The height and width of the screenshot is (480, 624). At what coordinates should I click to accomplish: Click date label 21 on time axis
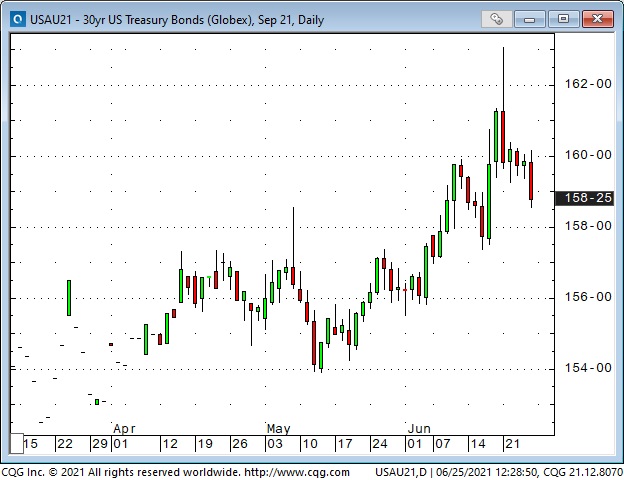tap(512, 444)
